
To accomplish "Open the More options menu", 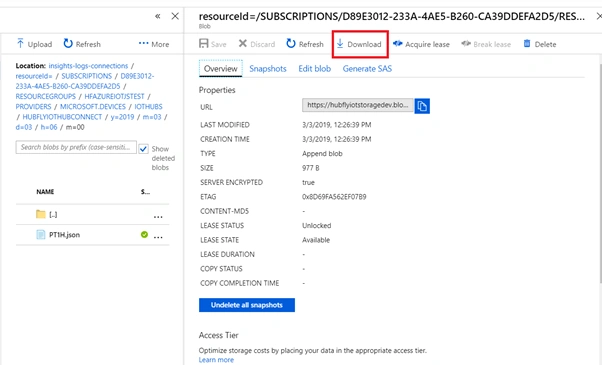I will pyautogui.click(x=154, y=44).
